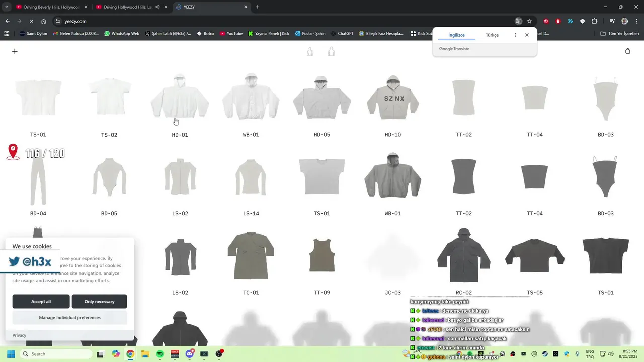Go back to the previous page
The width and height of the screenshot is (644, 362).
point(7,21)
